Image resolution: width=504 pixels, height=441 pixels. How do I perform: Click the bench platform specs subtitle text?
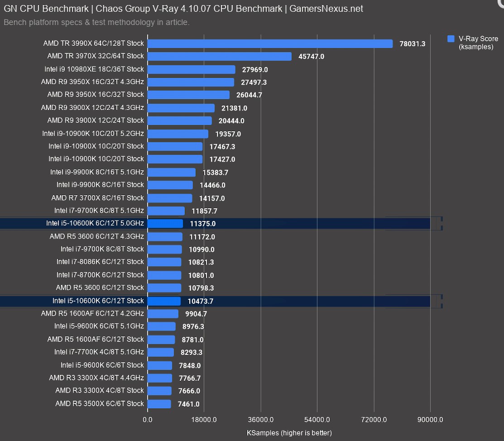[96, 22]
